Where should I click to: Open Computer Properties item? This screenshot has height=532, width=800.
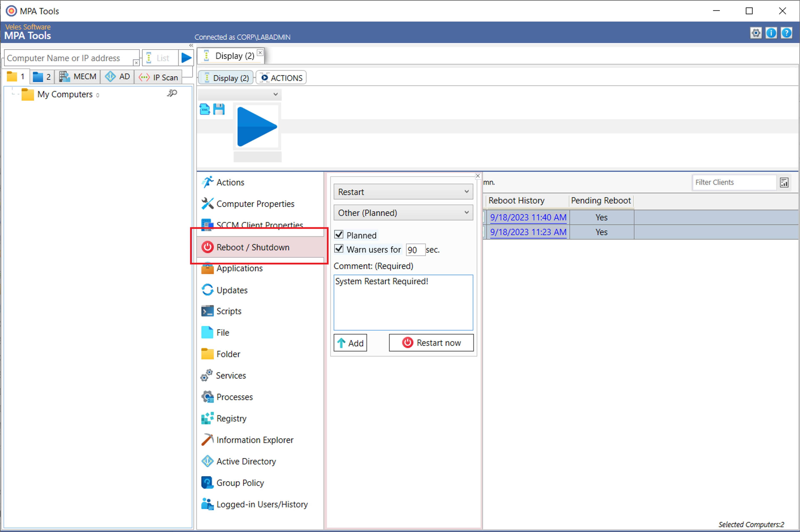click(x=247, y=204)
